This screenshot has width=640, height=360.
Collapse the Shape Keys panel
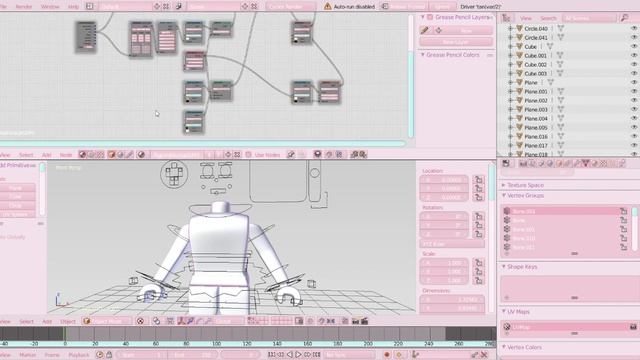(x=504, y=267)
